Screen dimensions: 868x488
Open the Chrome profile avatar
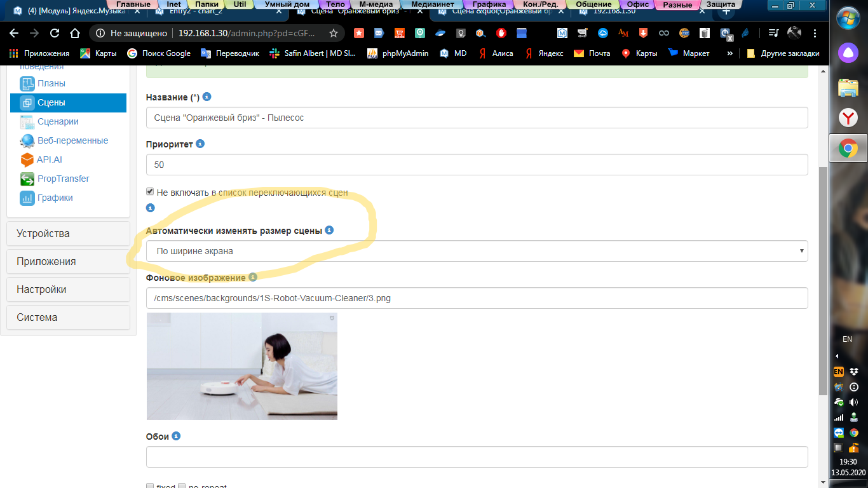pos(794,32)
